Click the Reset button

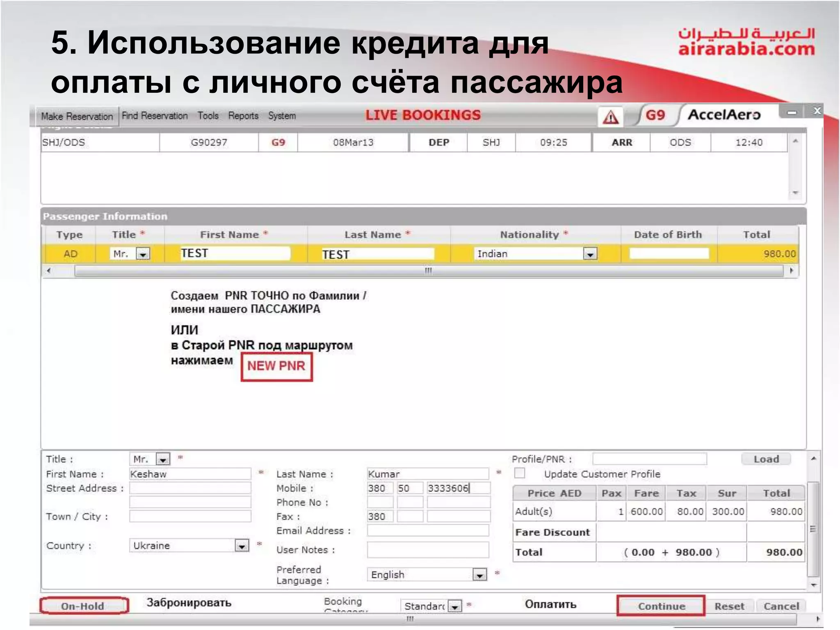[x=729, y=606]
